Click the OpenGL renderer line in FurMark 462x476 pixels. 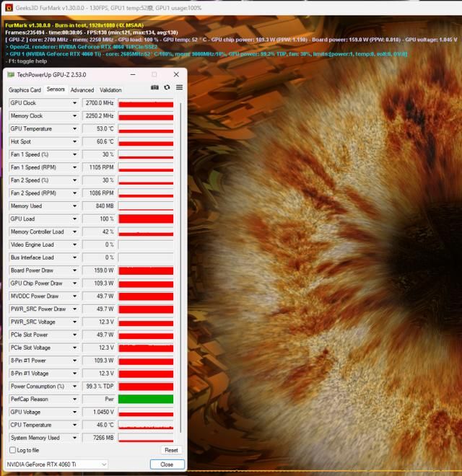coord(82,47)
